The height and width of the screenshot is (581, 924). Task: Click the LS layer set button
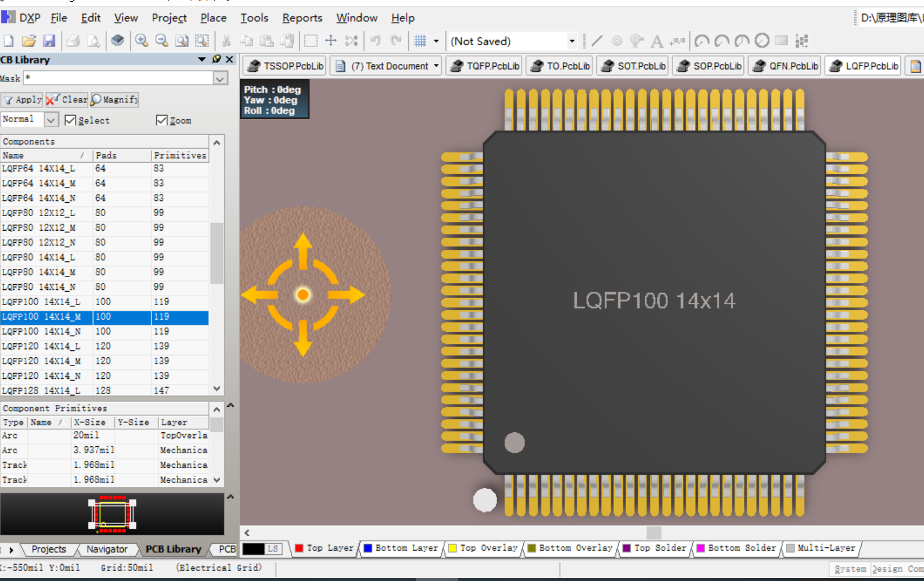(273, 548)
